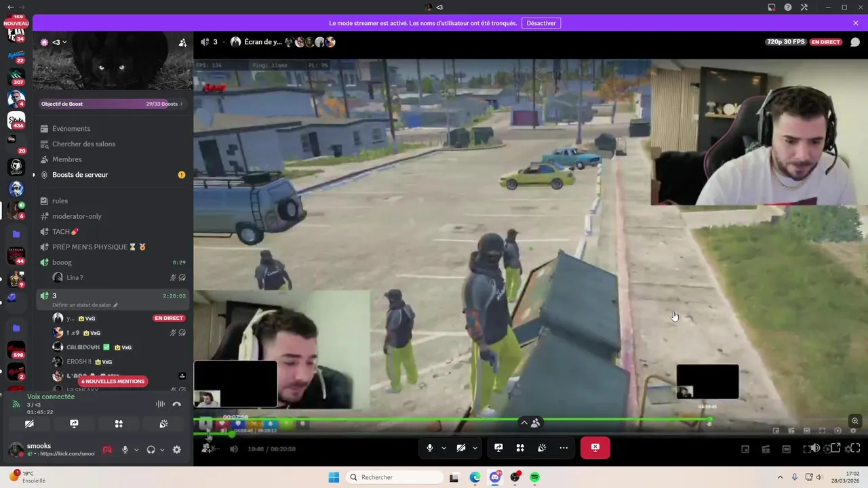Jump to 6 NOUVELLES MENTIONS
Image resolution: width=868 pixels, height=488 pixels.
pos(113,381)
